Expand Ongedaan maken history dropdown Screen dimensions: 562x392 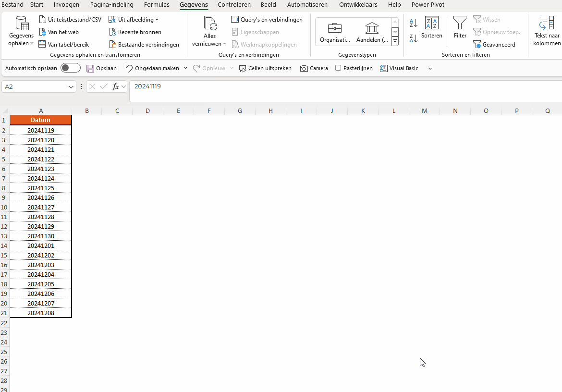pos(186,68)
